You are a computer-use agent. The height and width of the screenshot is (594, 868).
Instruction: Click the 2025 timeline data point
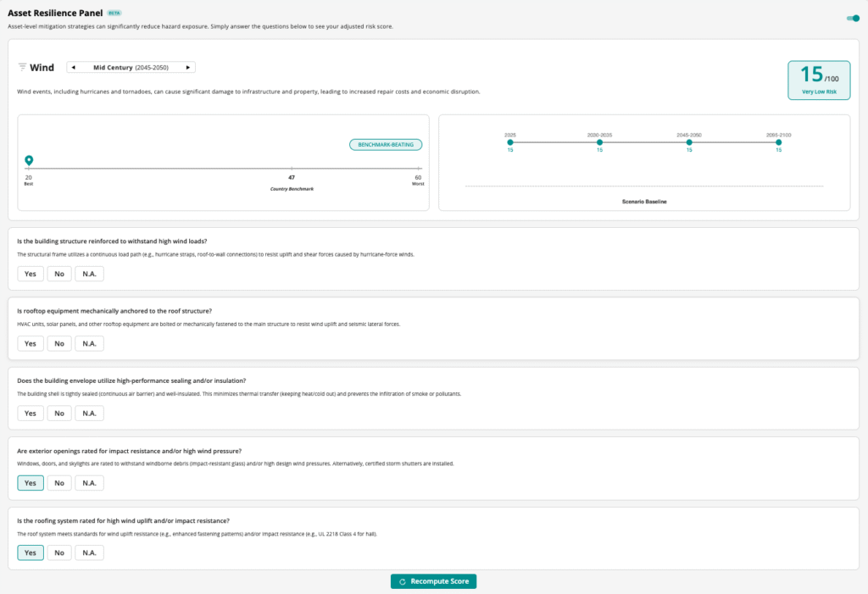click(510, 142)
